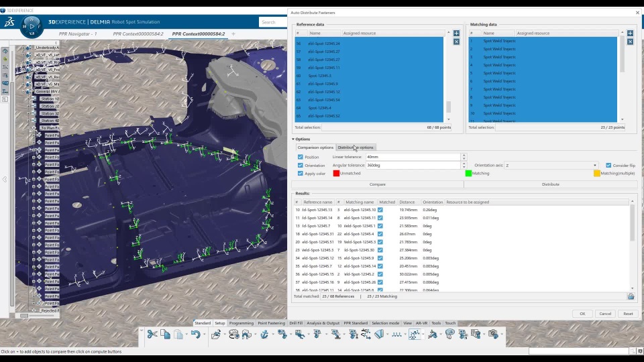This screenshot has width=644, height=362.
Task: Expand the Station 10 tree node
Action: coord(28,99)
